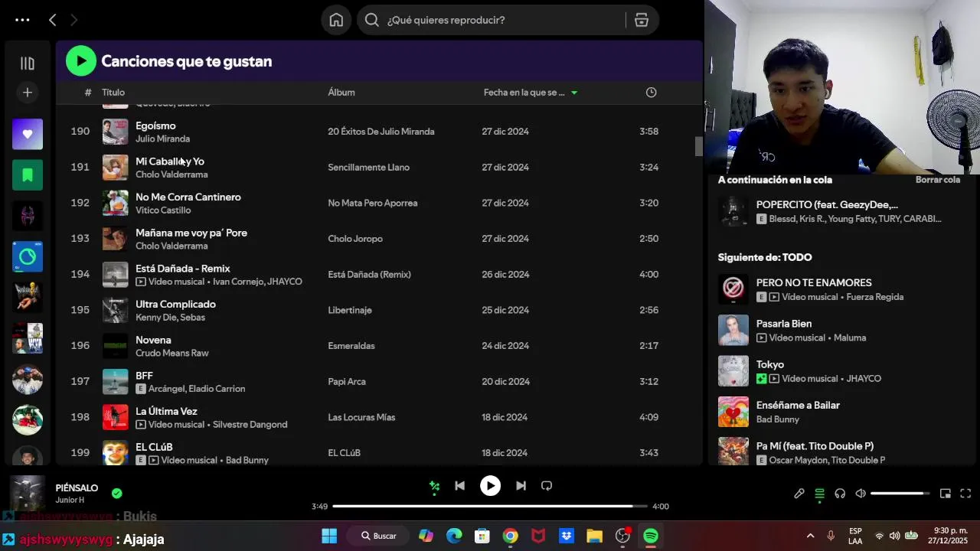Toggle repeat mode
The width and height of the screenshot is (980, 551).
tap(547, 486)
